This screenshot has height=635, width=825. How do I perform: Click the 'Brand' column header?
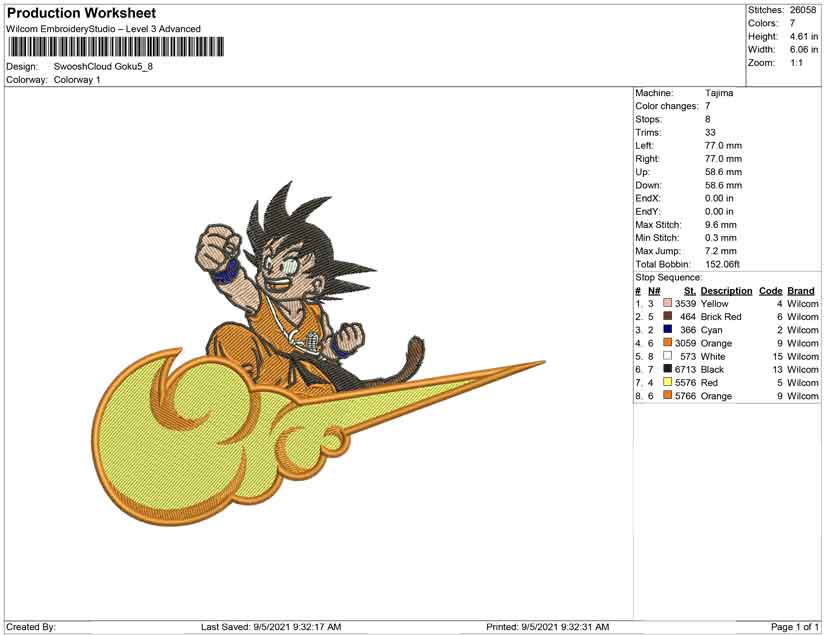801,291
